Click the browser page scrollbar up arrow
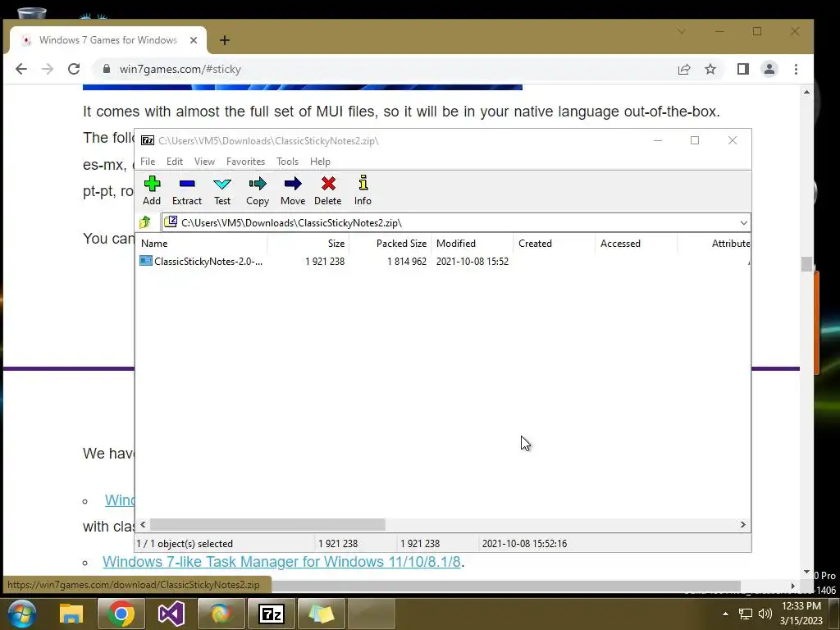Screen dimensions: 840x630 (x=807, y=92)
